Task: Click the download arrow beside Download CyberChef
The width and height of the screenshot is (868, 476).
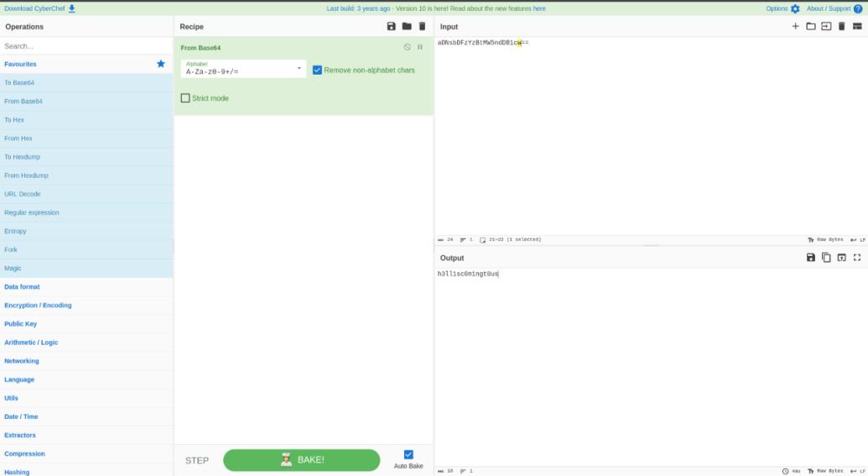Action: pos(71,8)
